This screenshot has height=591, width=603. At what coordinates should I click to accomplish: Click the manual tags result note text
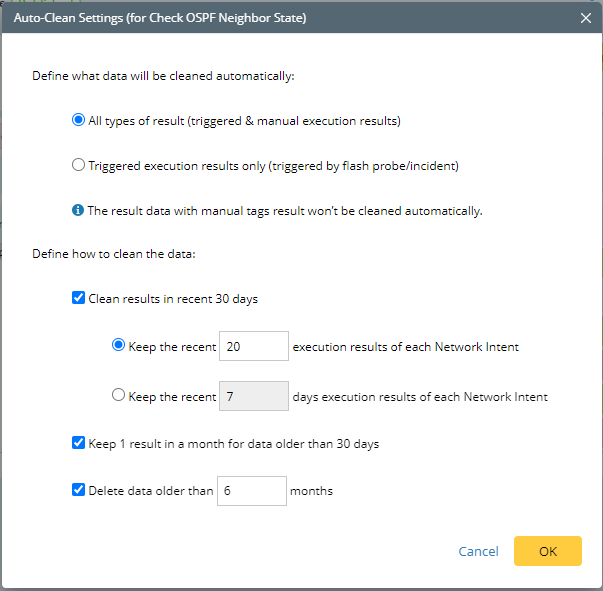point(285,211)
